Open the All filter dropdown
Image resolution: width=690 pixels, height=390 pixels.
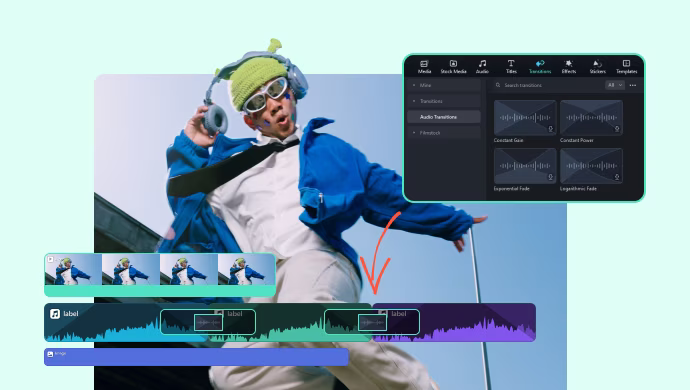pos(615,85)
